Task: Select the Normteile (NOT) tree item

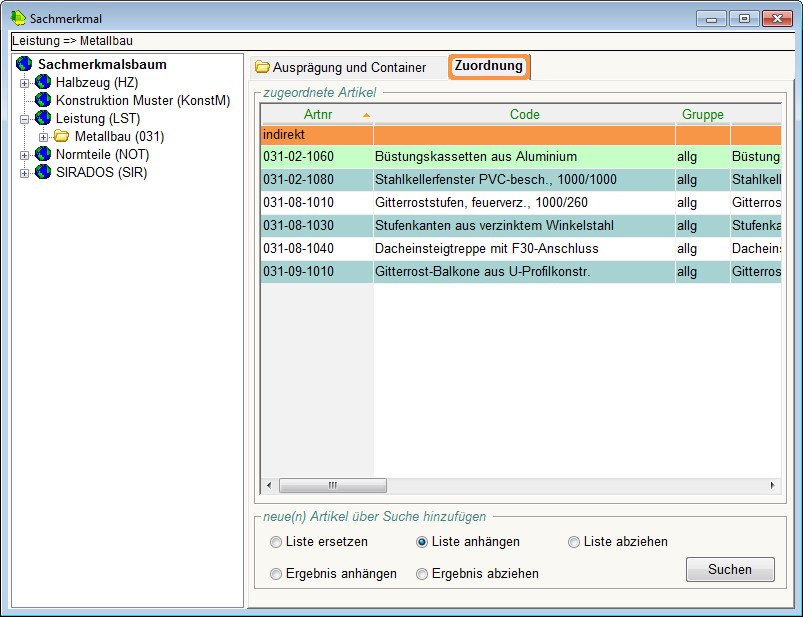Action: (102, 154)
